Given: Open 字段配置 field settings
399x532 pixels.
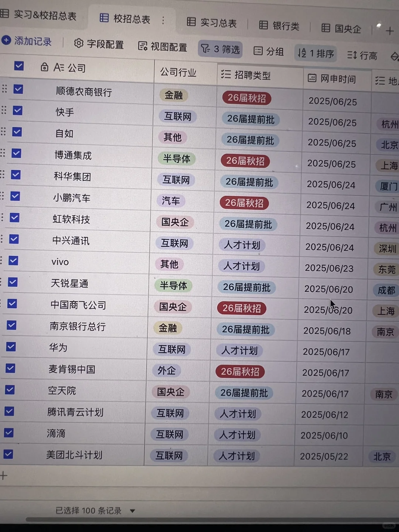Looking at the screenshot, I should pyautogui.click(x=99, y=44).
